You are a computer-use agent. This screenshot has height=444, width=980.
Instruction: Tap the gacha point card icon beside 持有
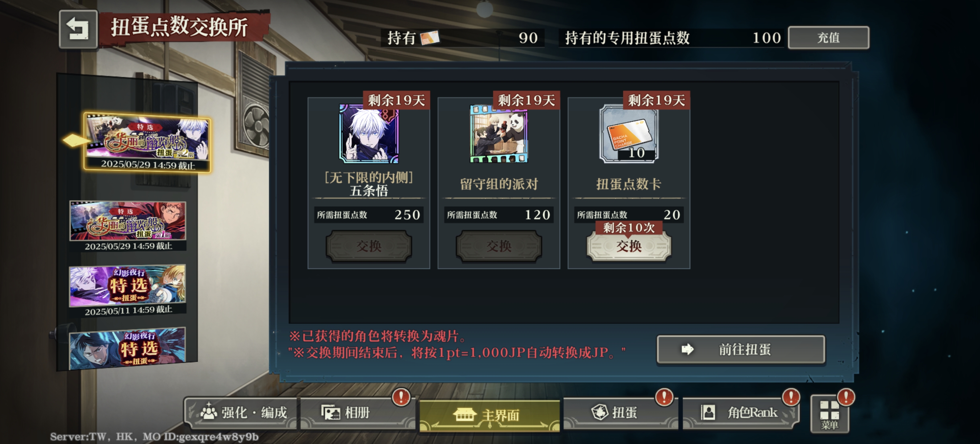(x=429, y=38)
